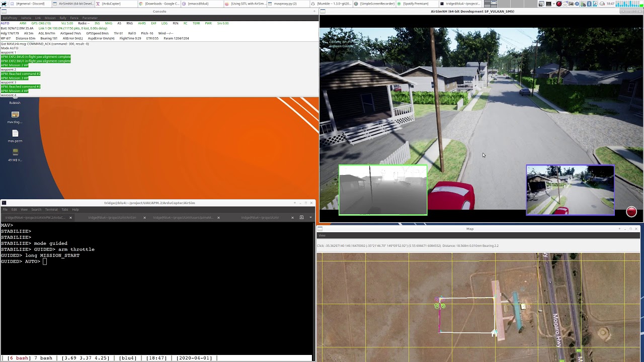
Task: Click the CPU graph monitor in the panel
Action: 627,4
